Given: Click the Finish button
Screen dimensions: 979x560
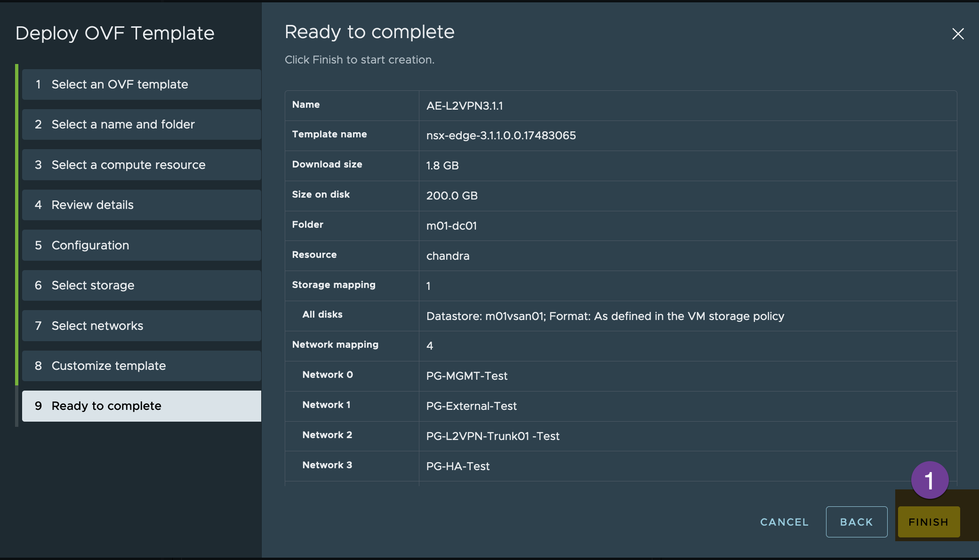Looking at the screenshot, I should (929, 522).
